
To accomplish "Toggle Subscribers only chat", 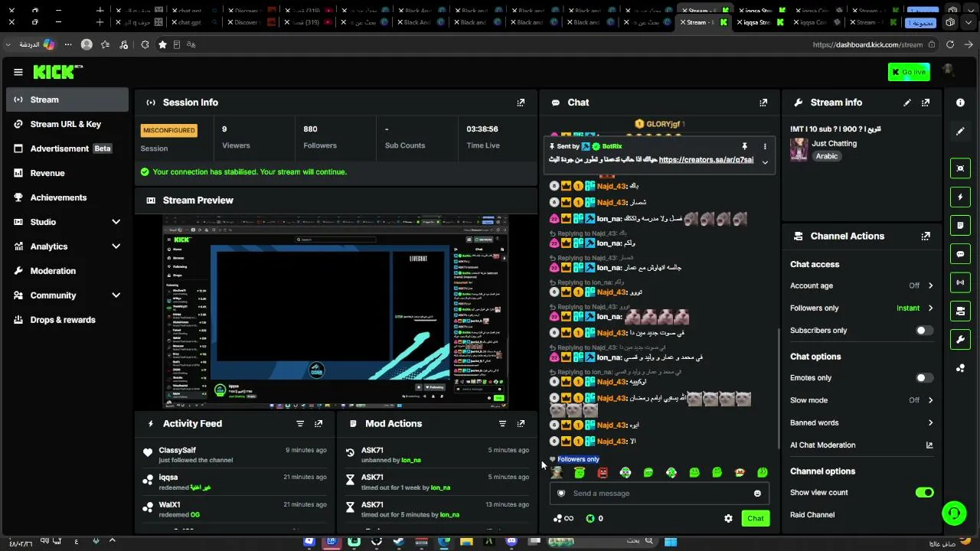I will click(924, 331).
